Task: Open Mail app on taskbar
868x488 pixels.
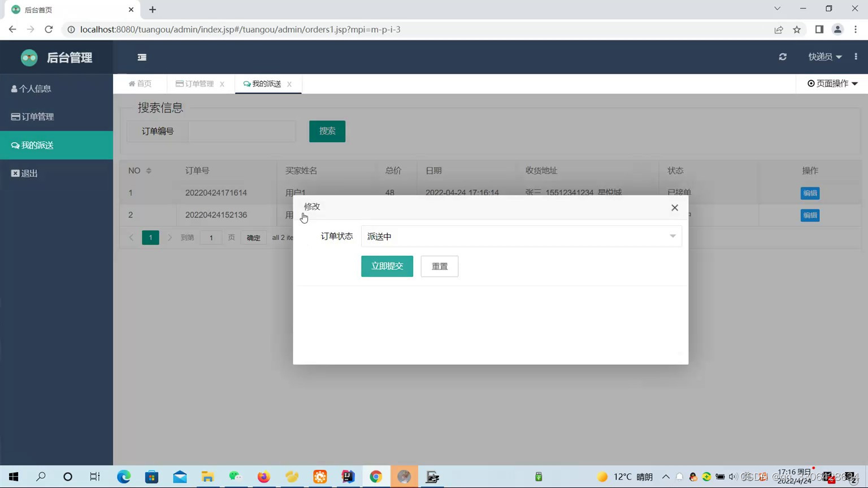Action: (180, 477)
